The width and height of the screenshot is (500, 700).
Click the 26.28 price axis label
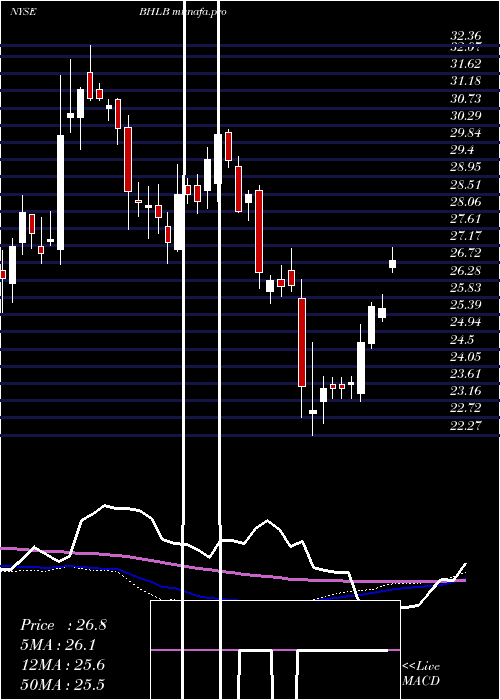466,271
